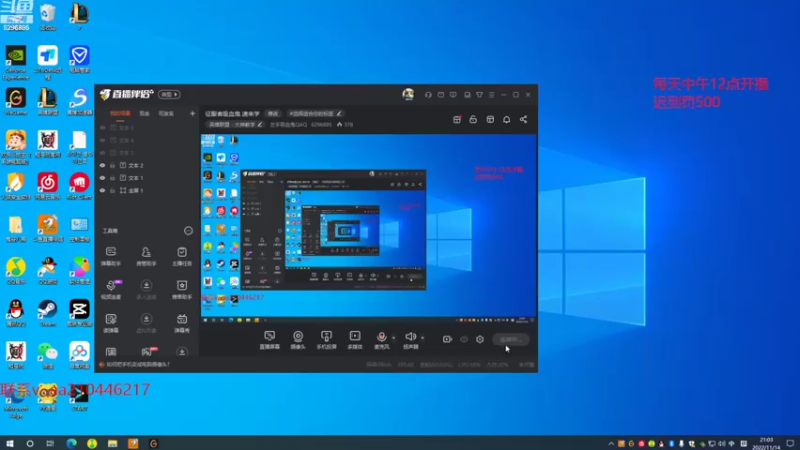Open the WeGame desktop shortcut
The width and height of the screenshot is (800, 450).
pyautogui.click(x=16, y=102)
